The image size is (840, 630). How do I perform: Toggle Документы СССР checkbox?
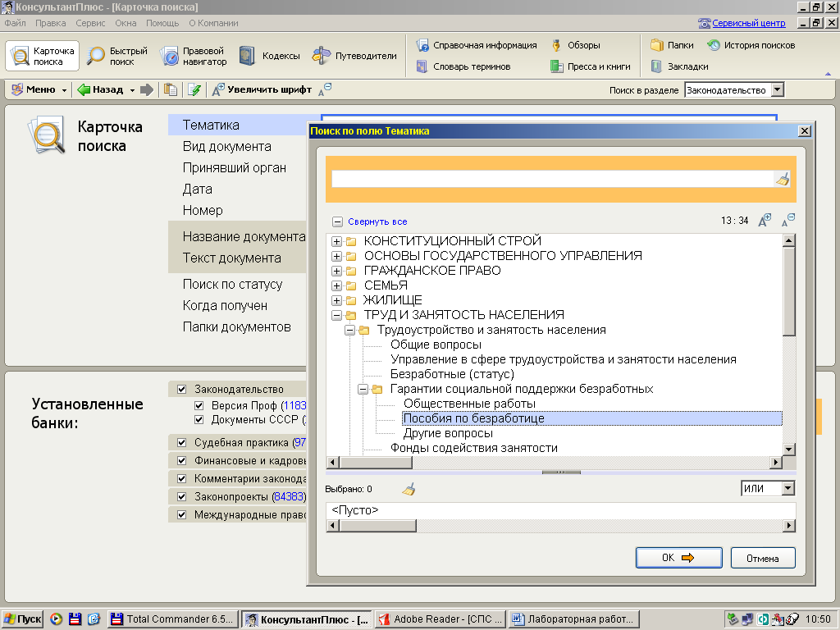(199, 419)
